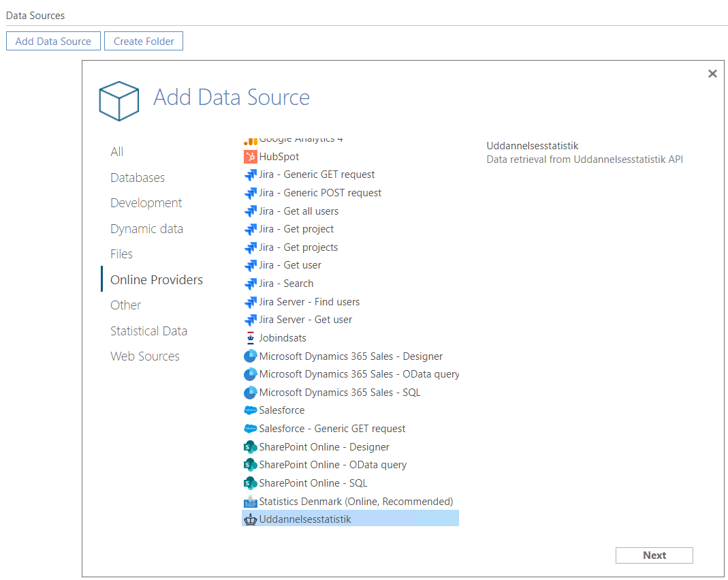Click the Jira icon beside Jira - Search

[x=250, y=284]
